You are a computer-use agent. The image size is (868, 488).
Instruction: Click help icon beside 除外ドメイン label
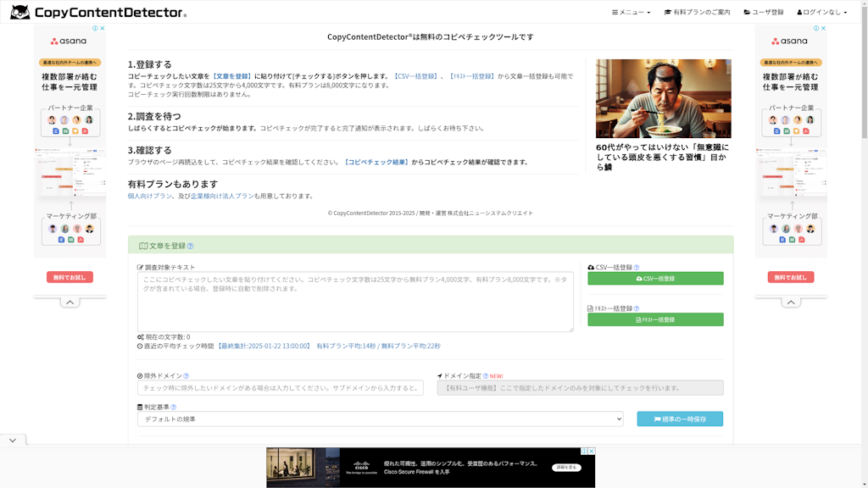pyautogui.click(x=186, y=376)
